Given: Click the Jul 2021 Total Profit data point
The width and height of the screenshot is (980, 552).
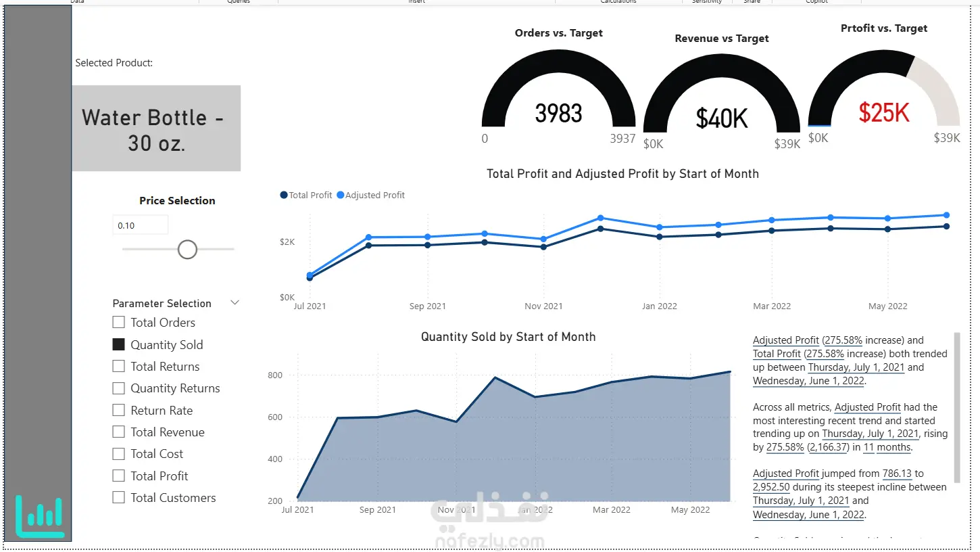Looking at the screenshot, I should 310,278.
